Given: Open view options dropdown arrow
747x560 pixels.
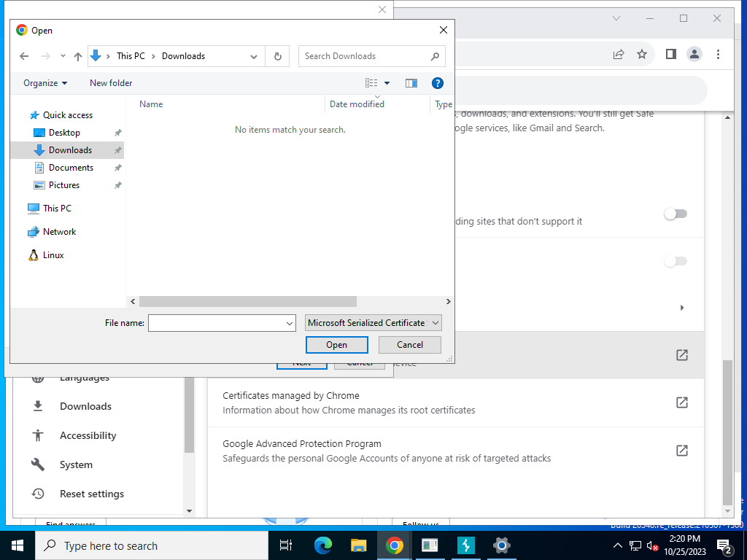Looking at the screenshot, I should click(387, 83).
